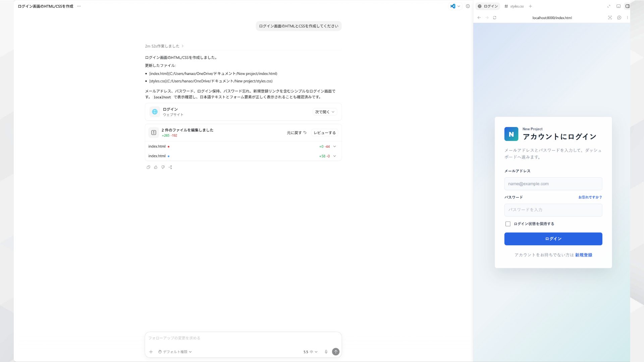
Task: Open the preview browser kebab menu
Action: (x=627, y=18)
